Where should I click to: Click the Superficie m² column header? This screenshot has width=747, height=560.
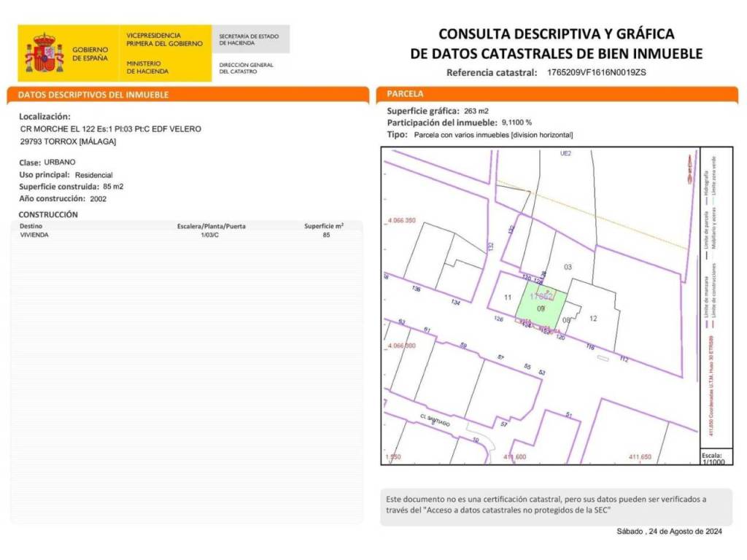[323, 226]
